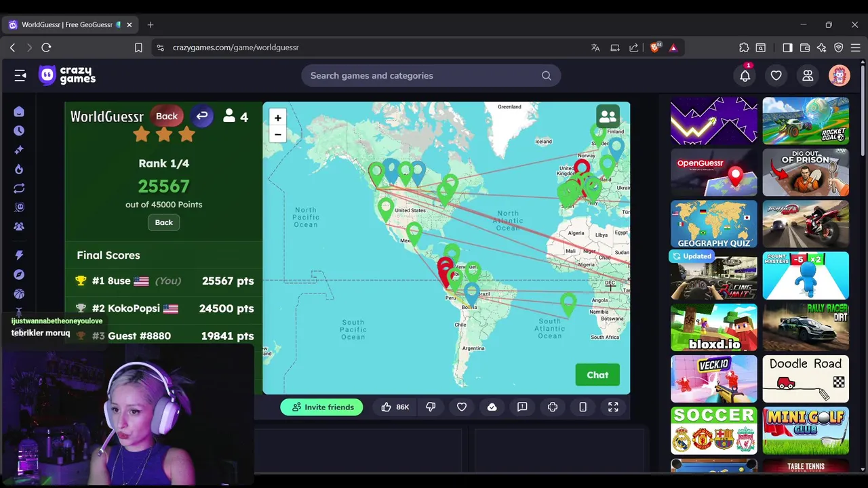Open the Count Masters game thumbnail
This screenshot has width=868, height=488.
[x=806, y=276]
